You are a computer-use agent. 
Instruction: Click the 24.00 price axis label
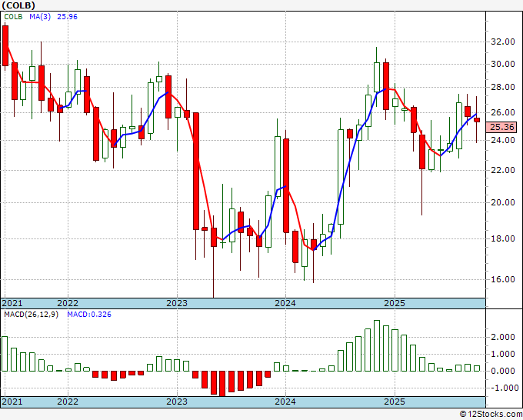pyautogui.click(x=503, y=140)
